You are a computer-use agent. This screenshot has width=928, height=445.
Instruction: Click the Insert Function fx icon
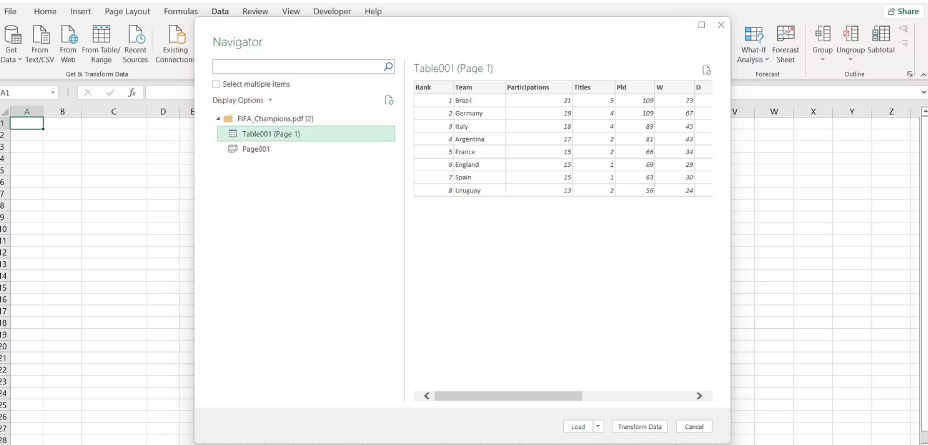(132, 92)
